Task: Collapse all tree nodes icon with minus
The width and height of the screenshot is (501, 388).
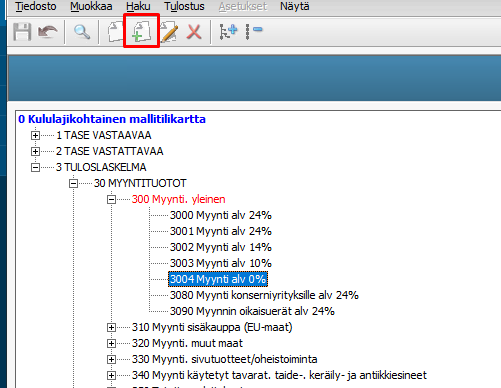Action: point(254,32)
